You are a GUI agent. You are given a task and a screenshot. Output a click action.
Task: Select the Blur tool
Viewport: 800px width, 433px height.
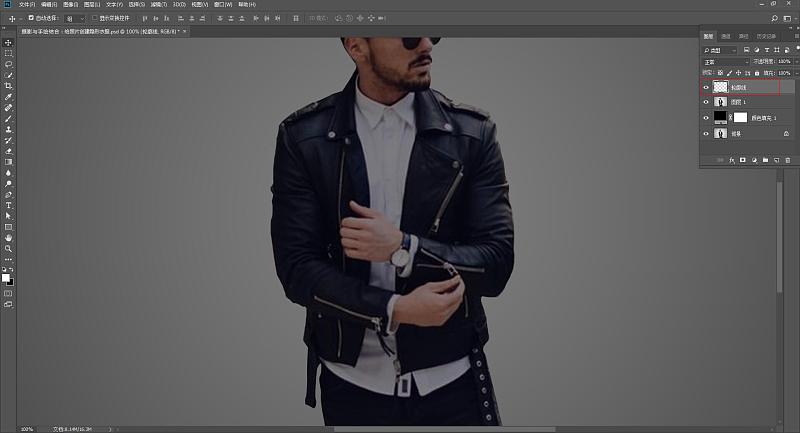[8, 173]
